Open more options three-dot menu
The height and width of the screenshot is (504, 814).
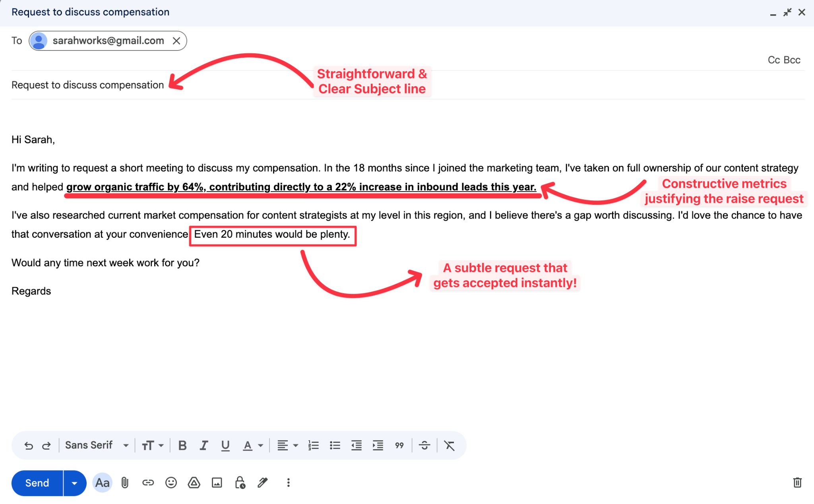pyautogui.click(x=288, y=483)
